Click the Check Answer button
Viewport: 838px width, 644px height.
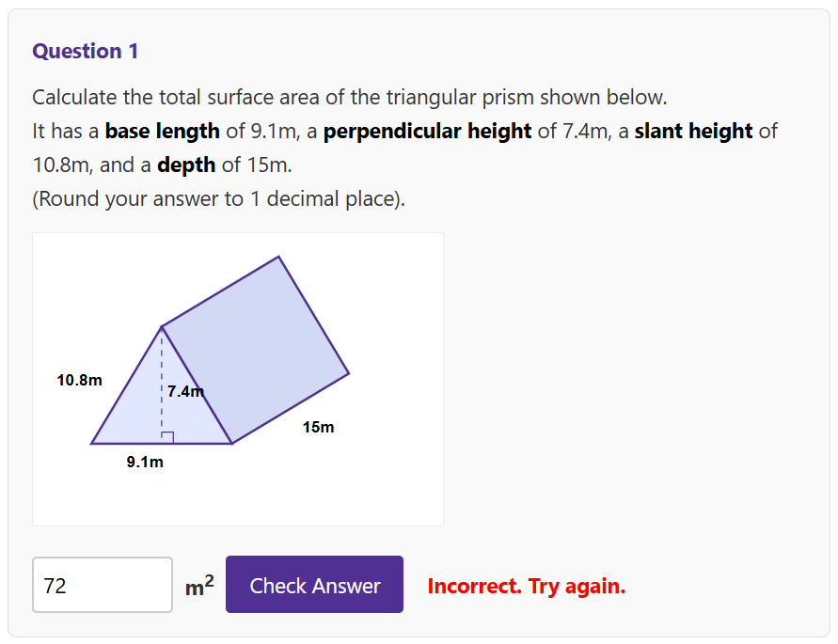pos(314,584)
